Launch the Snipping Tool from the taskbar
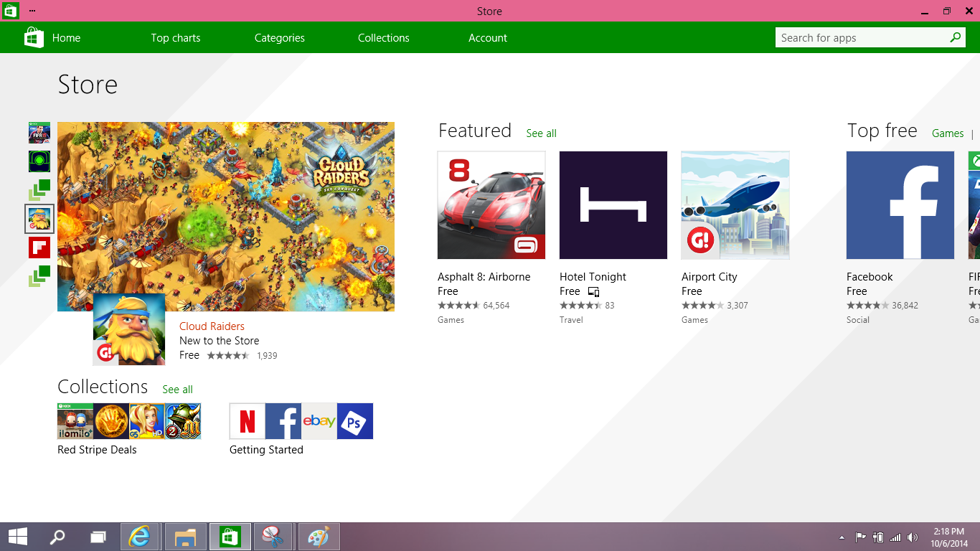980x551 pixels. click(x=273, y=536)
